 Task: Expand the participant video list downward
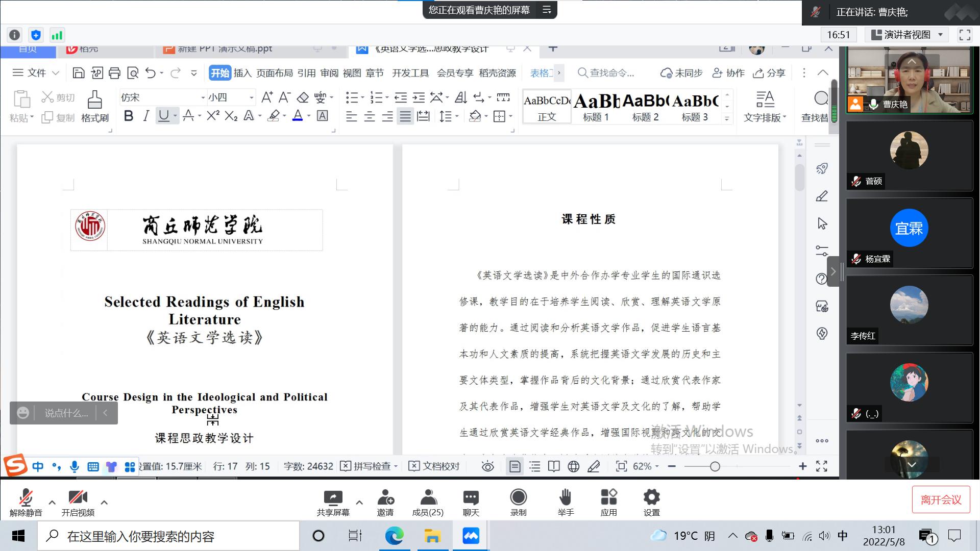[912, 464]
